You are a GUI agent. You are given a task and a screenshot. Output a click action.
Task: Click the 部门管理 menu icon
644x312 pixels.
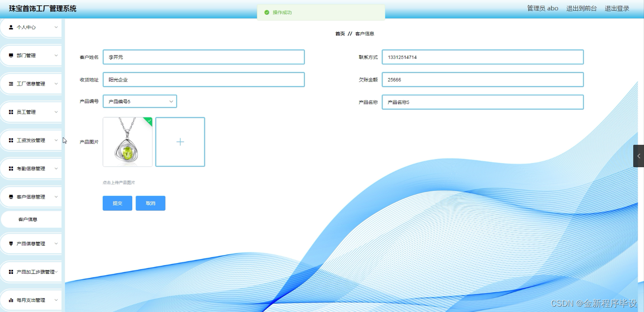tap(10, 55)
